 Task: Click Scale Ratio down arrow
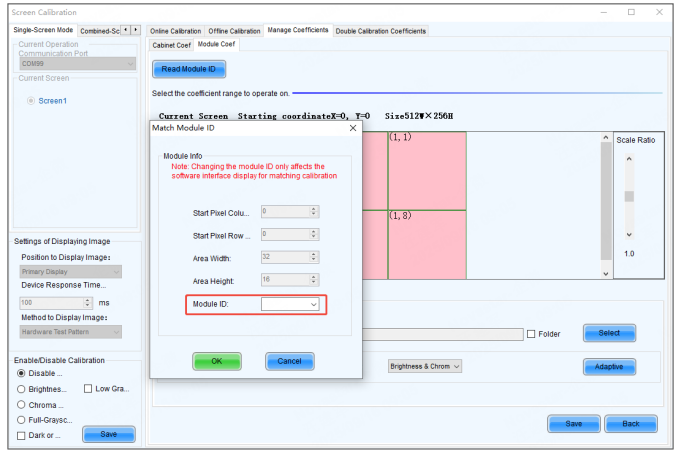click(629, 234)
